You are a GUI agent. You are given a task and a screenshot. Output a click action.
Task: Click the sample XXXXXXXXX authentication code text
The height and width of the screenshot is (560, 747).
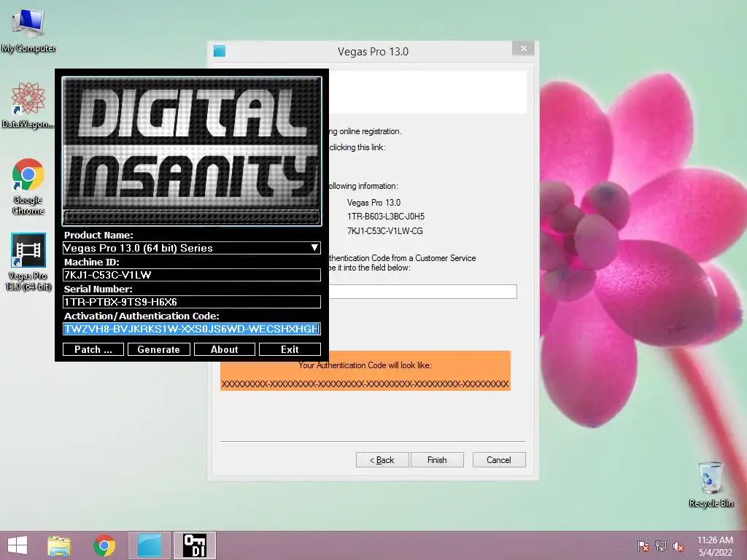click(x=365, y=384)
